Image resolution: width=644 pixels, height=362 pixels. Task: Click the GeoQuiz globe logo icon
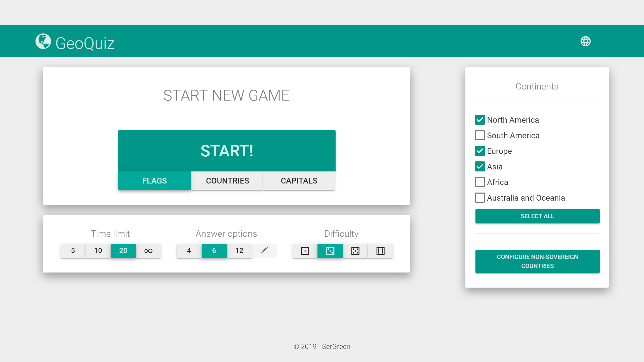click(x=43, y=41)
